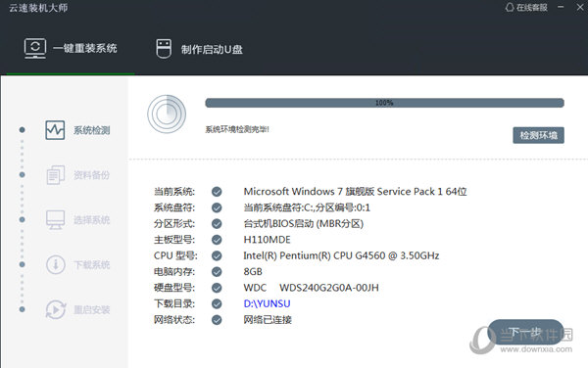
Task: Click the check mark beside 电脑内存
Action: pos(217,272)
